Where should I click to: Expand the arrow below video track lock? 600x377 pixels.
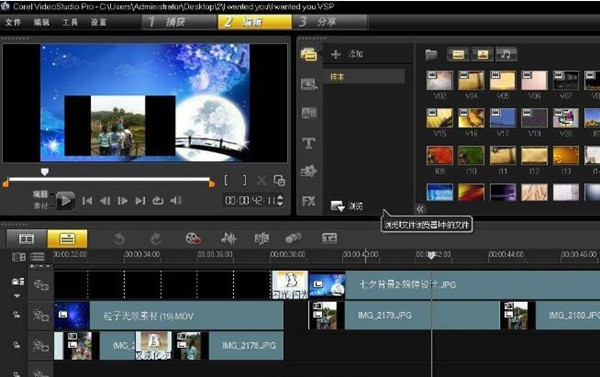[x=17, y=296]
